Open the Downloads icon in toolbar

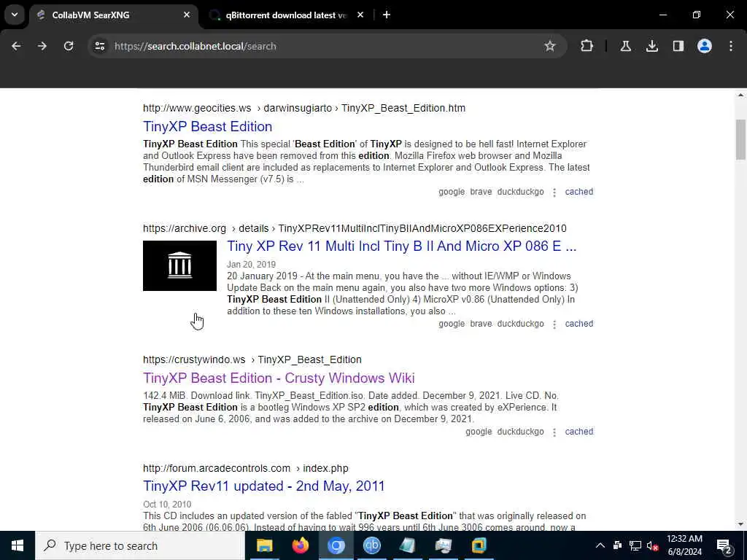point(651,46)
